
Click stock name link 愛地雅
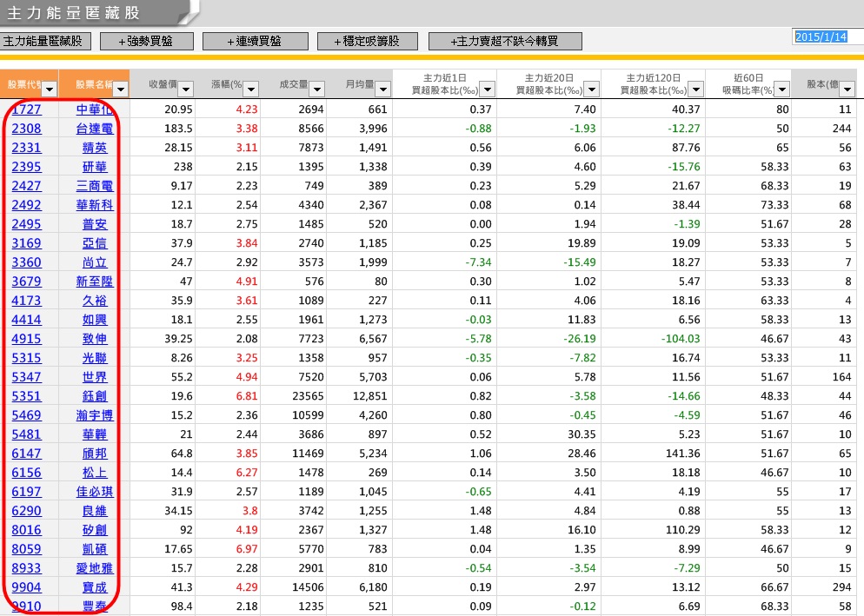click(95, 568)
